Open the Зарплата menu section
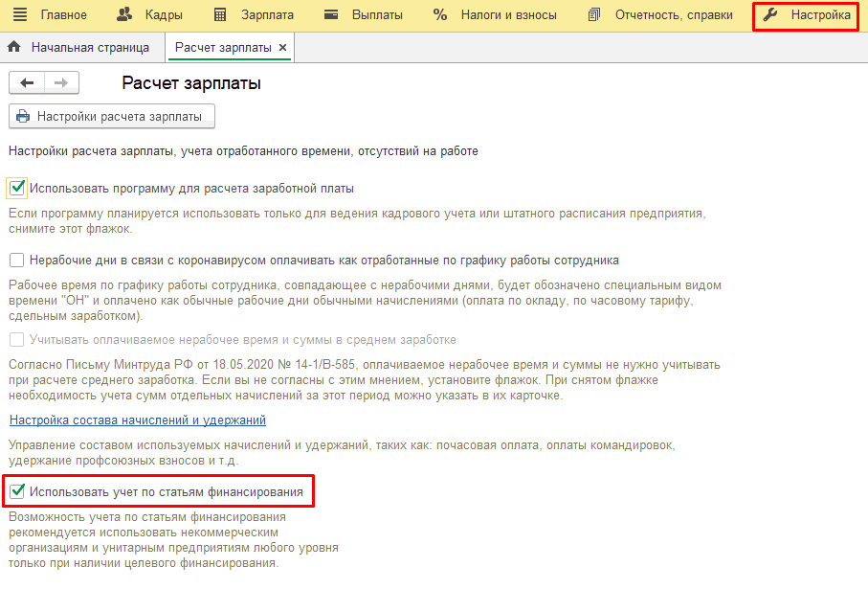868x590 pixels. click(267, 15)
